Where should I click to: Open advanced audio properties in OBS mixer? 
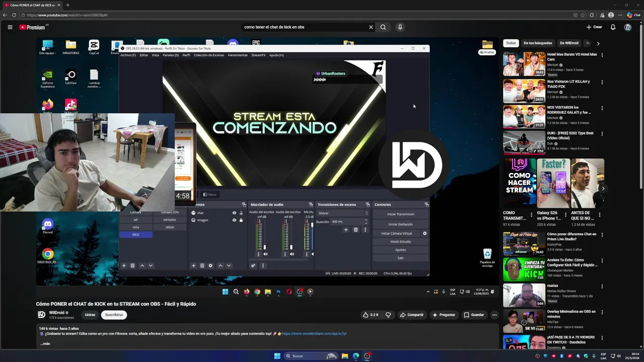coord(253,265)
